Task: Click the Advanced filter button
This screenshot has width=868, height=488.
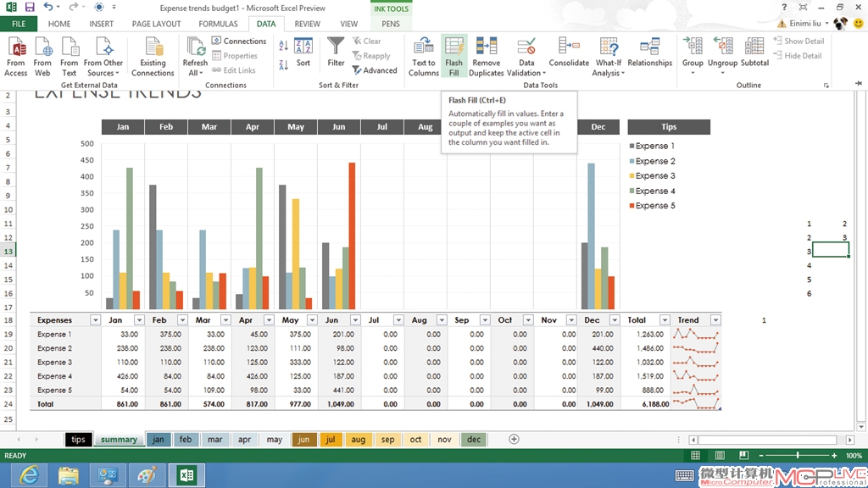Action: (375, 70)
